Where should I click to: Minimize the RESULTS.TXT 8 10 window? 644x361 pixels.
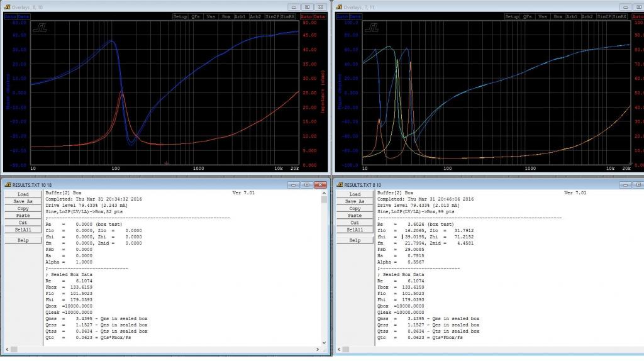coord(625,185)
